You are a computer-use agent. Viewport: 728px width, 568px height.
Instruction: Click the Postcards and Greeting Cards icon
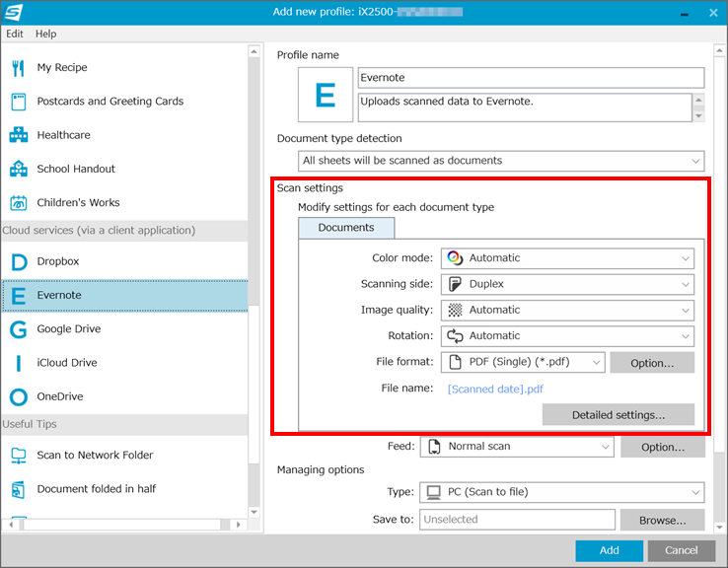[18, 102]
